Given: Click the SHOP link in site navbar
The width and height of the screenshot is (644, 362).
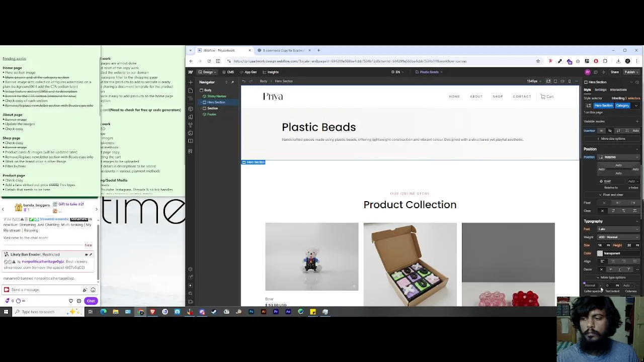Looking at the screenshot, I should click(x=498, y=97).
